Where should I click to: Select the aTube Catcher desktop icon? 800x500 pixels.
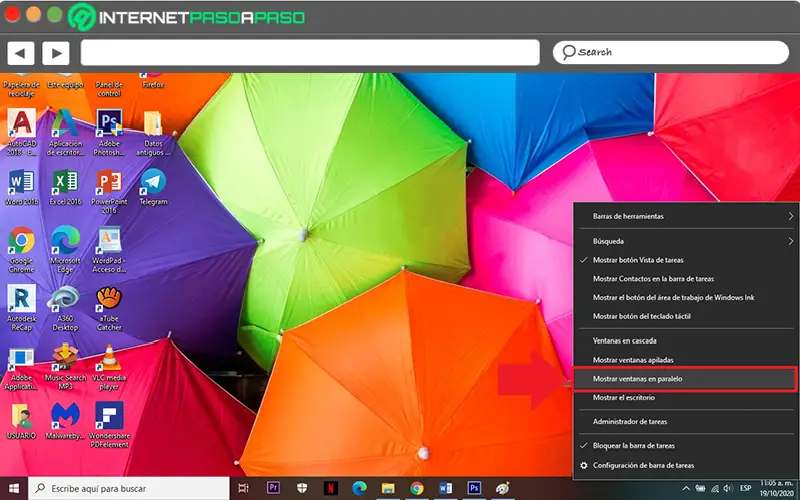pos(109,308)
